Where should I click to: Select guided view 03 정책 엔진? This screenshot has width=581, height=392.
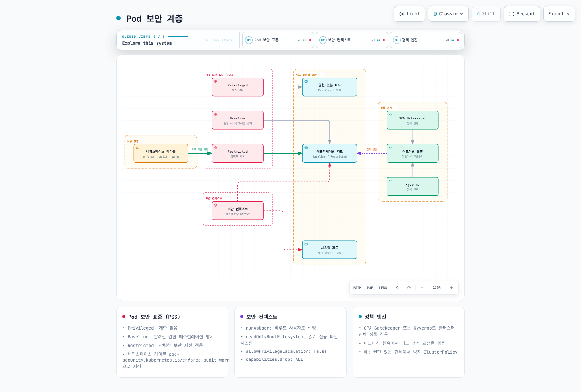click(426, 40)
